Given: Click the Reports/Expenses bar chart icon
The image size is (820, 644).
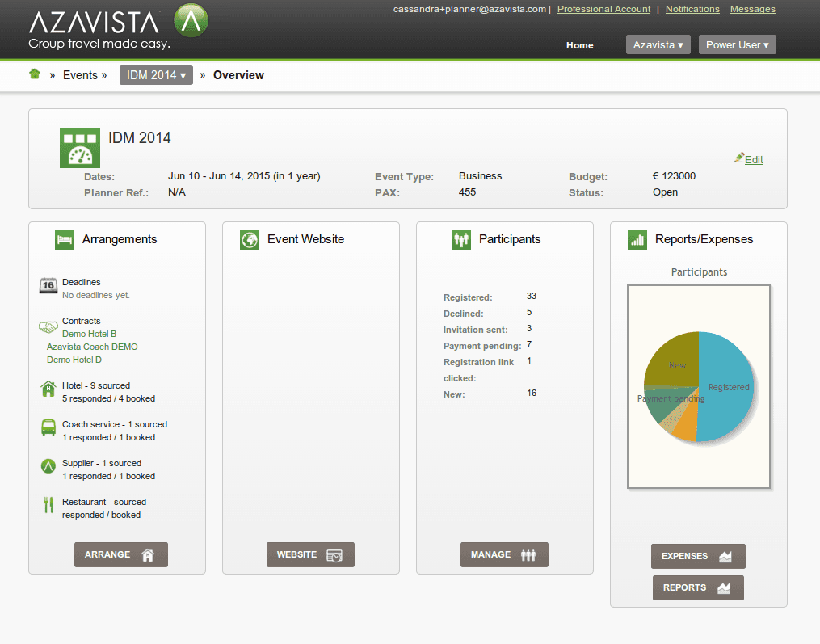Looking at the screenshot, I should 637,240.
